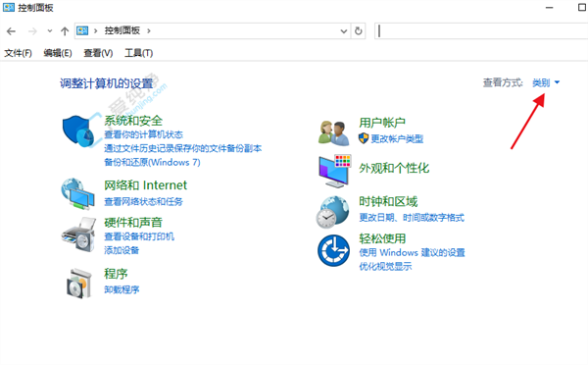Open the Ease of Access icon
The height and width of the screenshot is (365, 588).
(334, 250)
